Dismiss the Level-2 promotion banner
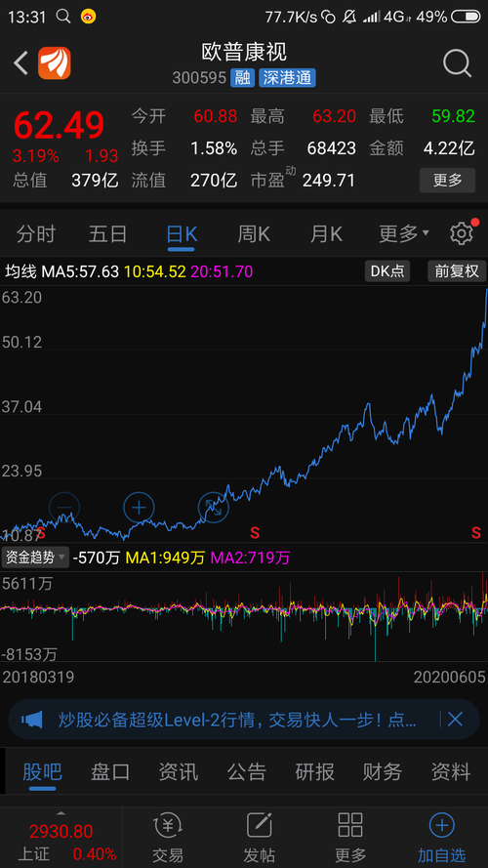 tap(455, 720)
